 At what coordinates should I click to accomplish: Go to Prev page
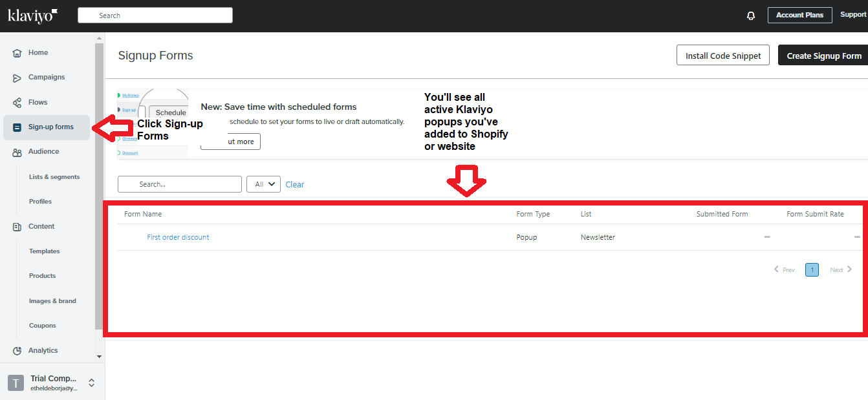pos(785,269)
